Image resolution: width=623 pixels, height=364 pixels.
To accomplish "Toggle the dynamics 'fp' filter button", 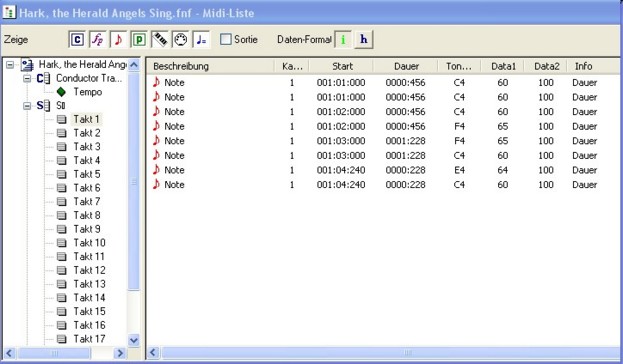I will point(98,39).
